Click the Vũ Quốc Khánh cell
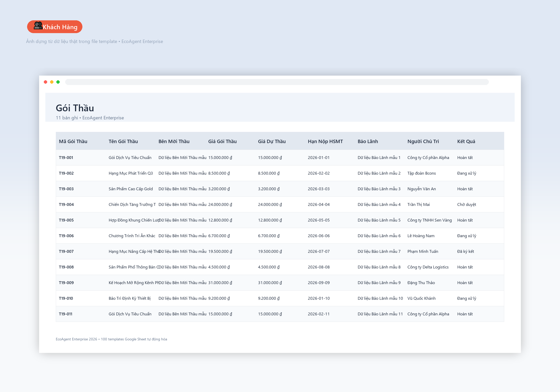The image size is (560, 392). [421, 298]
